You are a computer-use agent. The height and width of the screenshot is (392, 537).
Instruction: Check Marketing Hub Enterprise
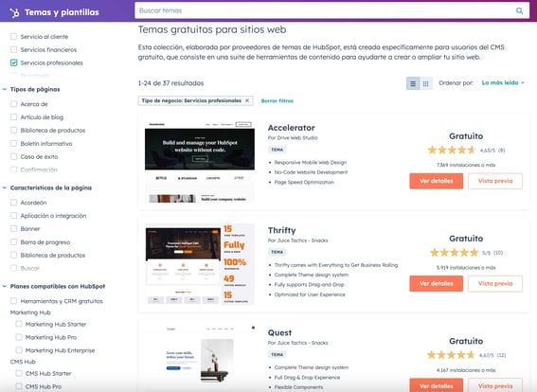coord(19,350)
